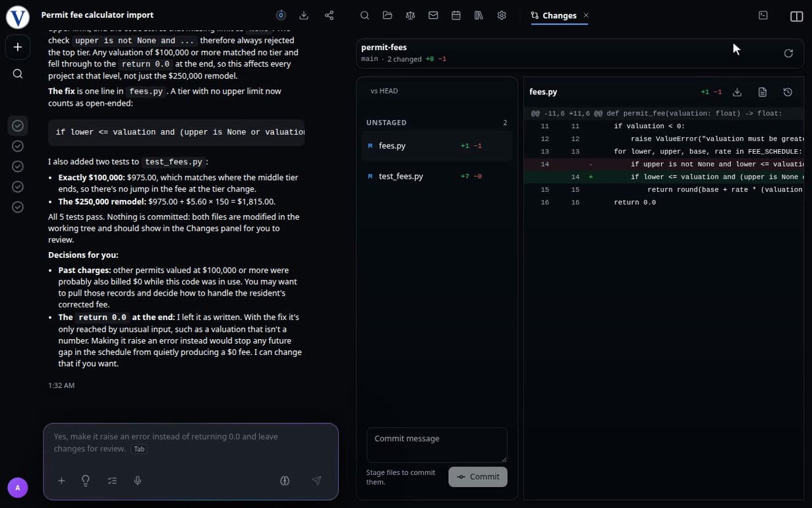
Task: Click the download icon beside the chat title
Action: (304, 15)
